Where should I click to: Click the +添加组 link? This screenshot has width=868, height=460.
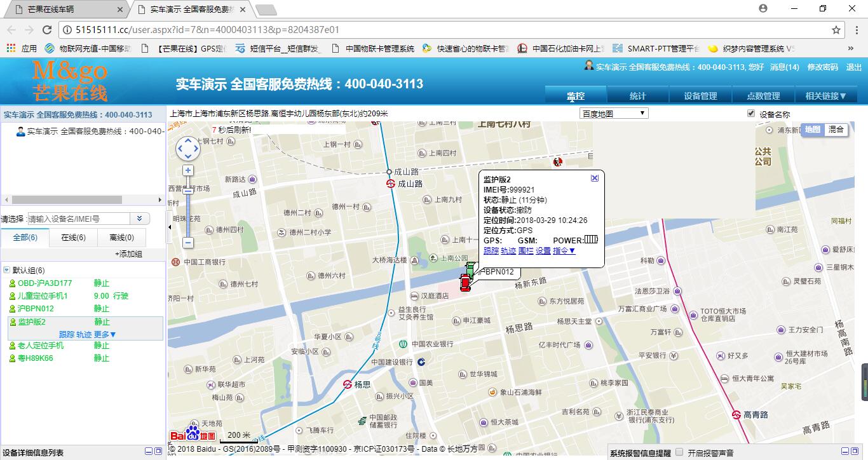tap(128, 254)
